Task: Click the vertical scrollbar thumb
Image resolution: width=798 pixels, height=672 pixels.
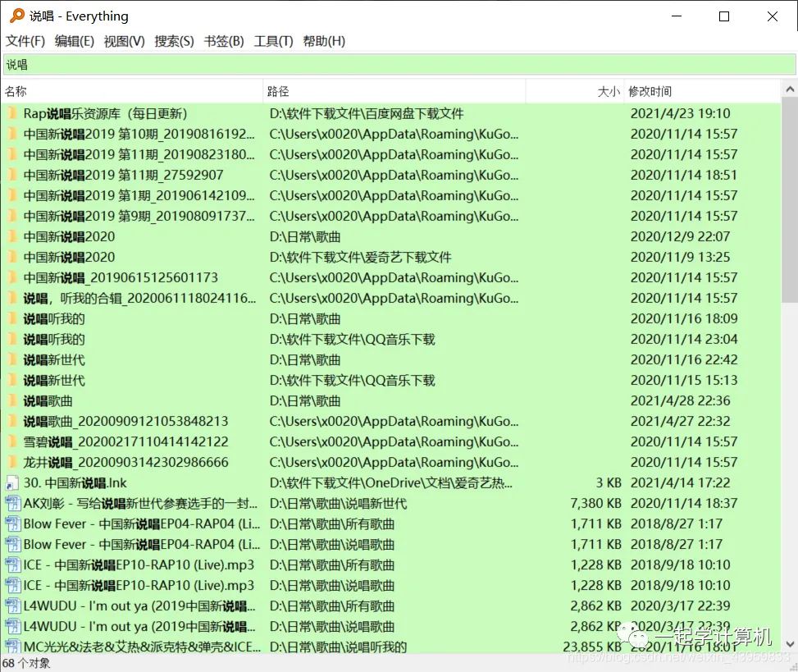Action: click(x=789, y=201)
